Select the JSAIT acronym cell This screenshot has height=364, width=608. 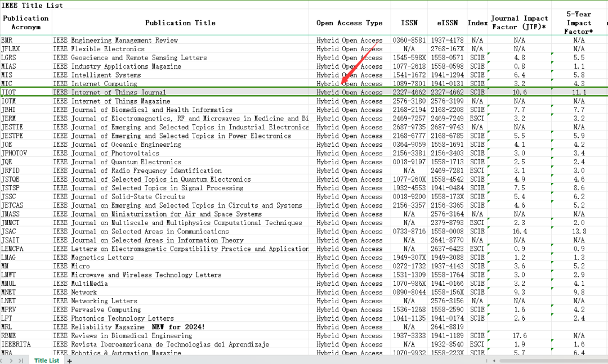(26, 240)
